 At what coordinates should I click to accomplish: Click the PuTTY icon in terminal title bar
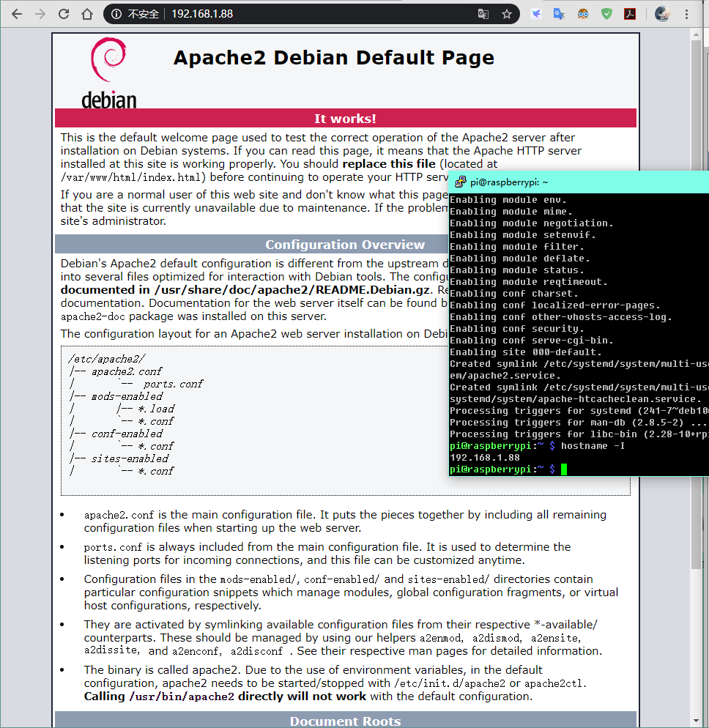460,182
